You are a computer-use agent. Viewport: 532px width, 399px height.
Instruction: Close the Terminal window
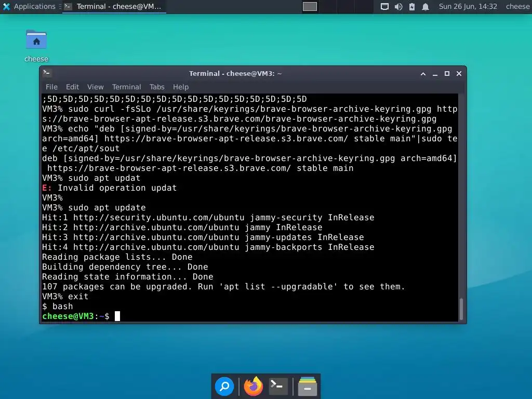click(459, 74)
